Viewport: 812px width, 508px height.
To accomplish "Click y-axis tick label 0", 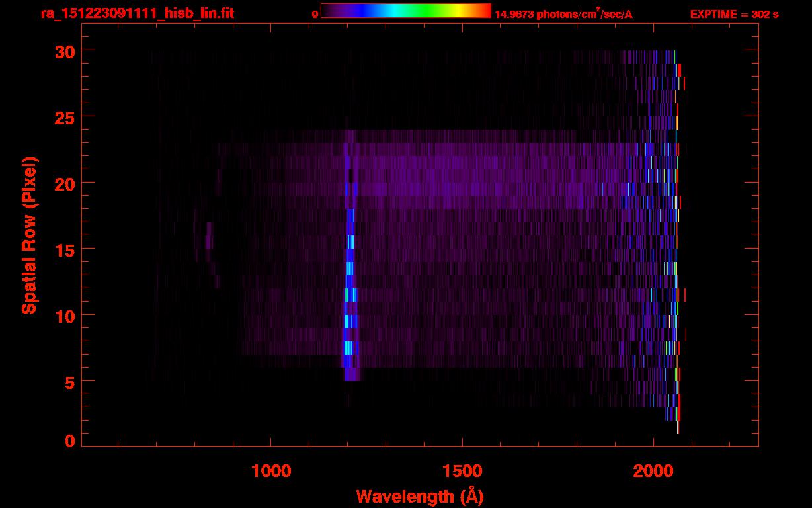I will point(68,440).
